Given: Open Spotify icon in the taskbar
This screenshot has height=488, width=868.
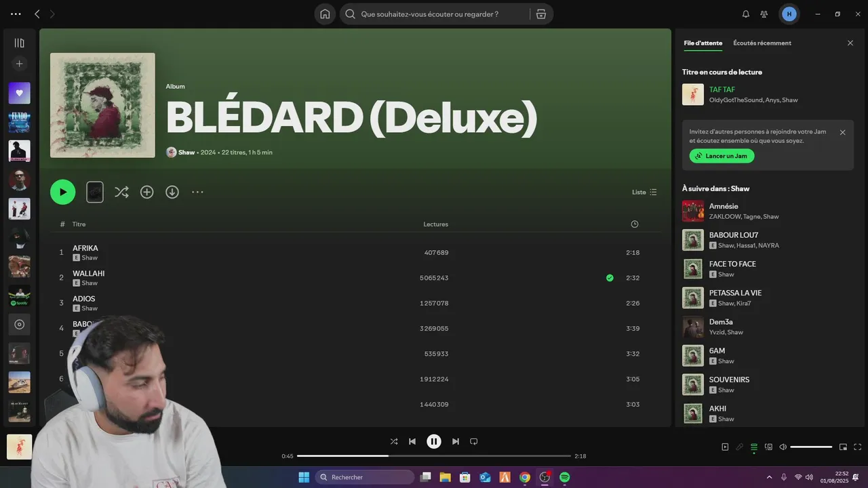Looking at the screenshot, I should [x=564, y=477].
